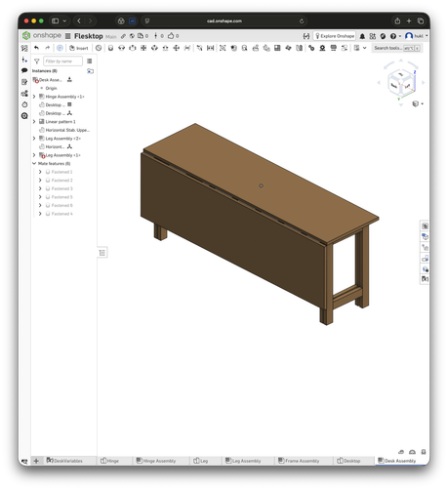Toggle the feature list collapse handle
Screen dimensions: 448x490
pyautogui.click(x=102, y=253)
